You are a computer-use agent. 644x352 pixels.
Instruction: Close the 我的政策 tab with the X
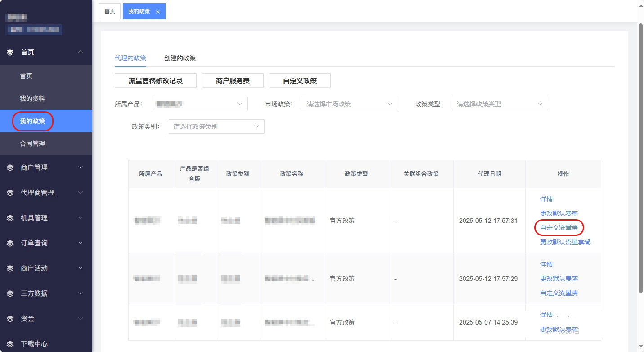coord(158,12)
